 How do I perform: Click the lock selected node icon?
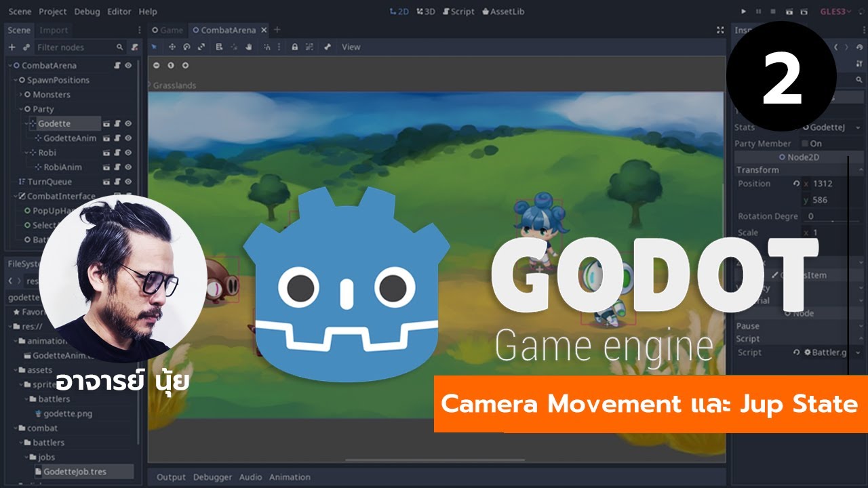coord(294,47)
